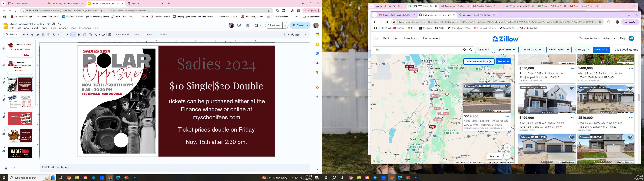The height and width of the screenshot is (181, 644).
Task: Toggle heart on Price cut $5,000 listing
Action: coord(630,138)
